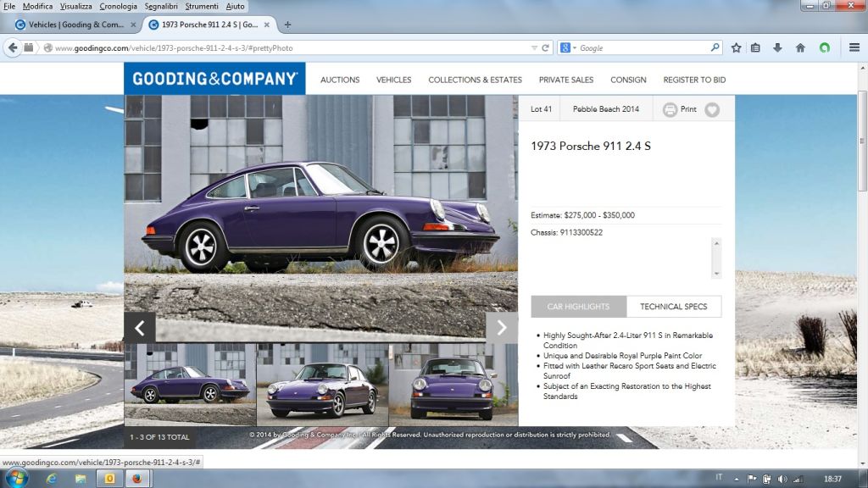Open the Aiuto menu
Image resolution: width=868 pixels, height=488 pixels.
(x=235, y=6)
